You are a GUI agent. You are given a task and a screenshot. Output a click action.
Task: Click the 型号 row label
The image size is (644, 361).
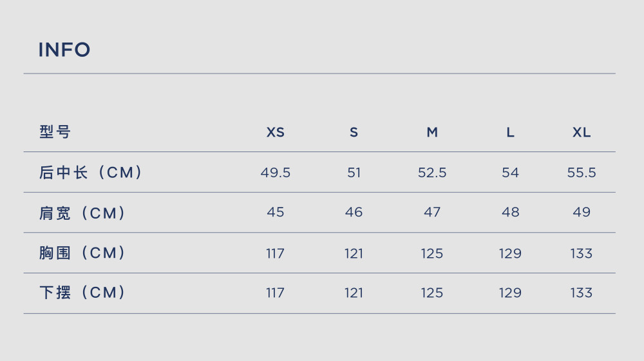pyautogui.click(x=55, y=132)
